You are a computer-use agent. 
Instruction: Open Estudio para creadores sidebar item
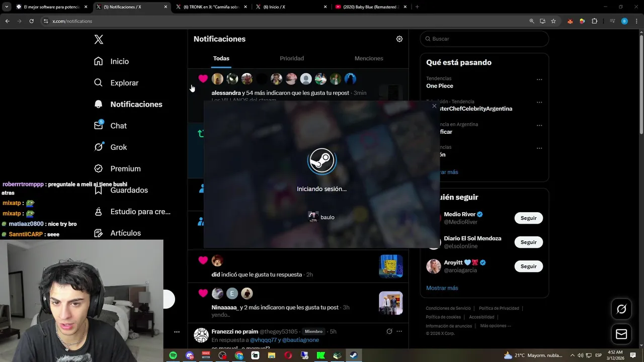(132, 212)
